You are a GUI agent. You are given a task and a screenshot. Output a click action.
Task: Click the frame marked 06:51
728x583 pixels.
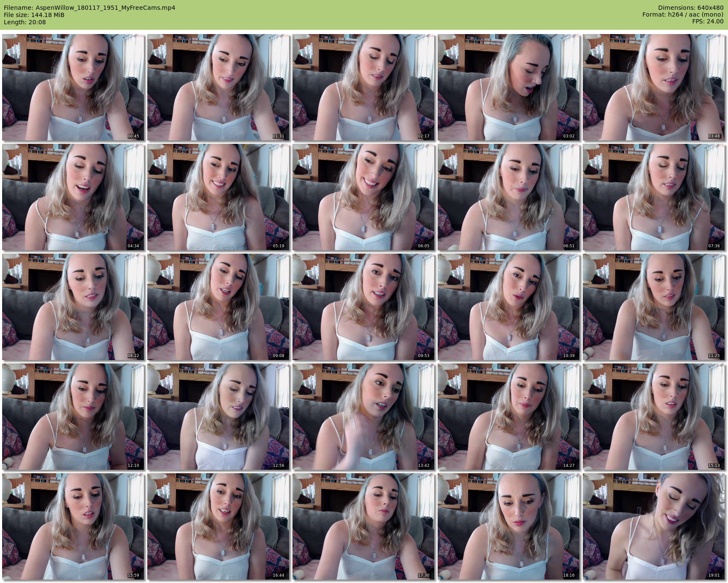coord(509,197)
